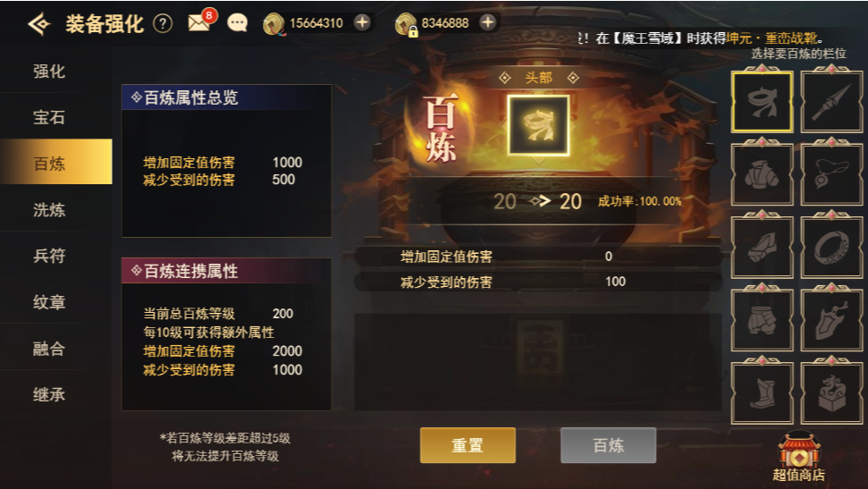Select the seal stamp equipment slot
Viewport: 868px width, 489px height.
(x=831, y=392)
